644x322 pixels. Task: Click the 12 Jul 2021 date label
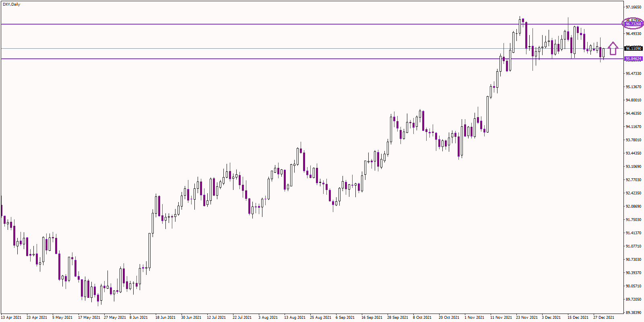pyautogui.click(x=216, y=318)
